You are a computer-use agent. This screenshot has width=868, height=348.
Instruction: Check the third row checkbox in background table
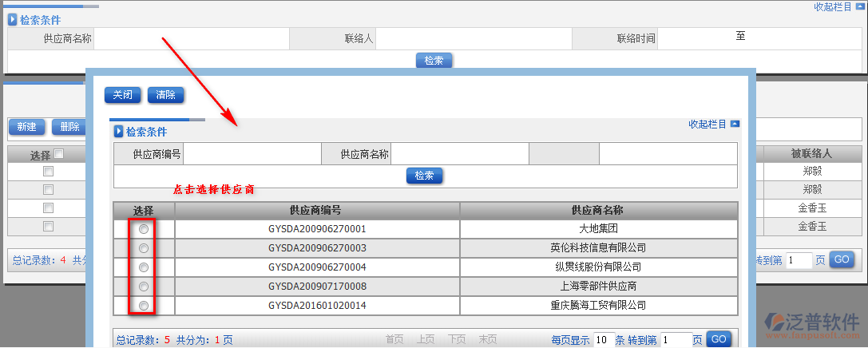click(48, 208)
